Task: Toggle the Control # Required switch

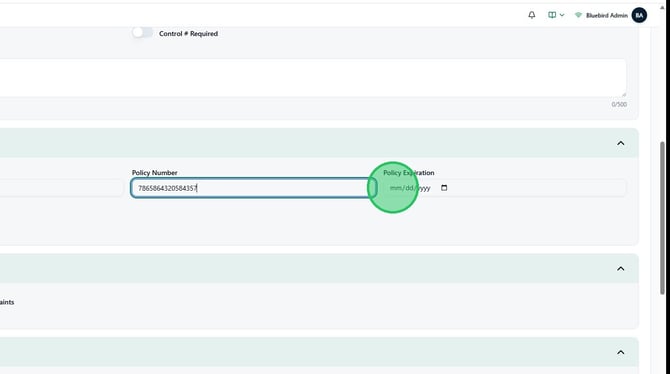Action: click(142, 33)
